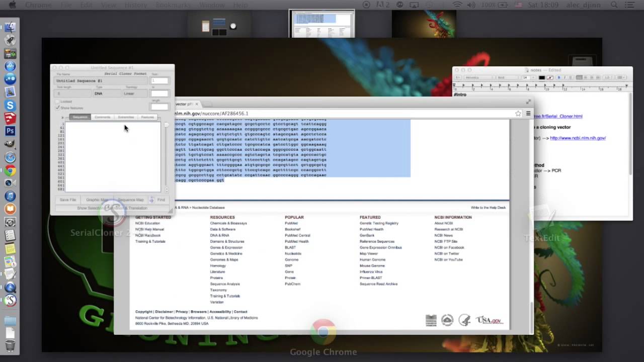The height and width of the screenshot is (362, 644).
Task: Open iBooks orange icon in Dock
Action: click(10, 209)
